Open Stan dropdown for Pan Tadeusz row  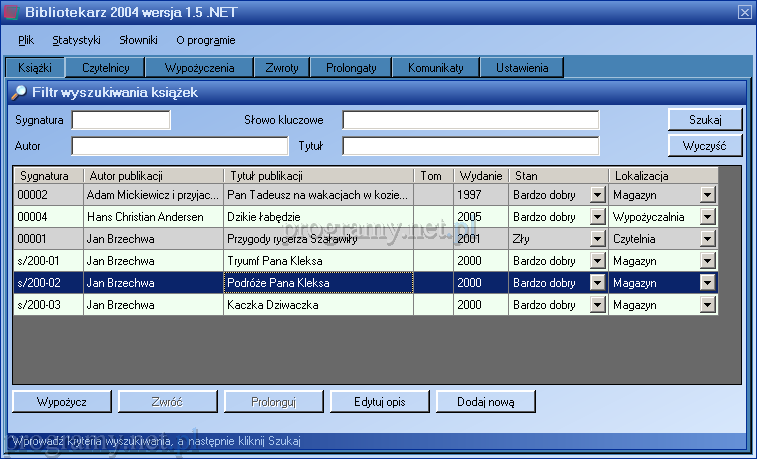pyautogui.click(x=598, y=194)
